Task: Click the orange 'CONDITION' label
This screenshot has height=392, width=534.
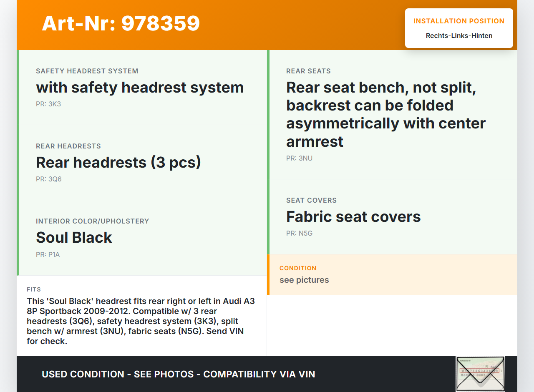Action: (298, 268)
